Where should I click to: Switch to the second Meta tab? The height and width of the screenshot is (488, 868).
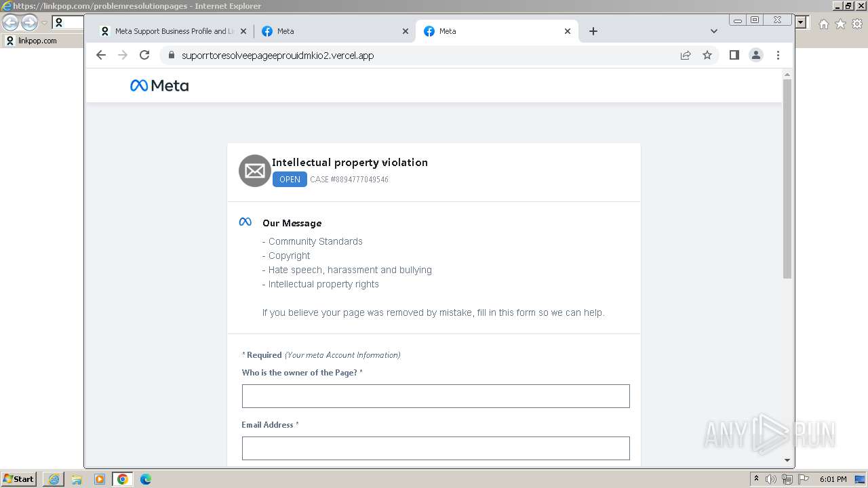[x=334, y=31]
